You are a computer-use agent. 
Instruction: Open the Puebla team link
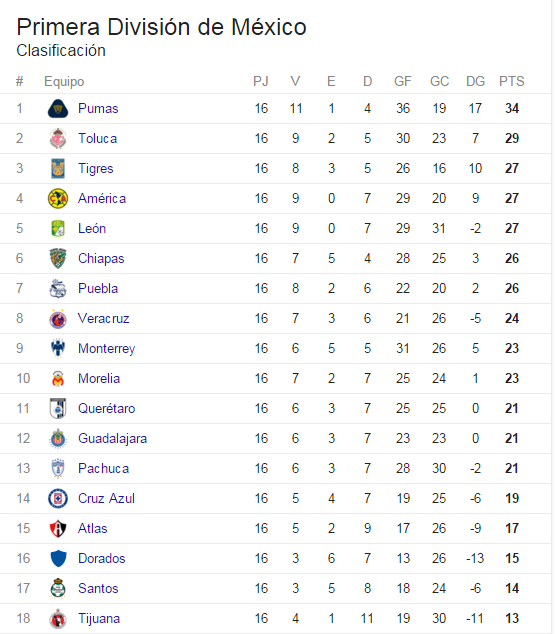[98, 288]
